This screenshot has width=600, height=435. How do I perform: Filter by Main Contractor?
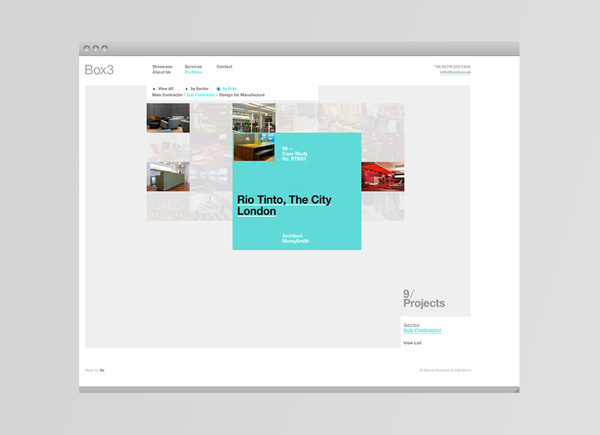tap(167, 95)
